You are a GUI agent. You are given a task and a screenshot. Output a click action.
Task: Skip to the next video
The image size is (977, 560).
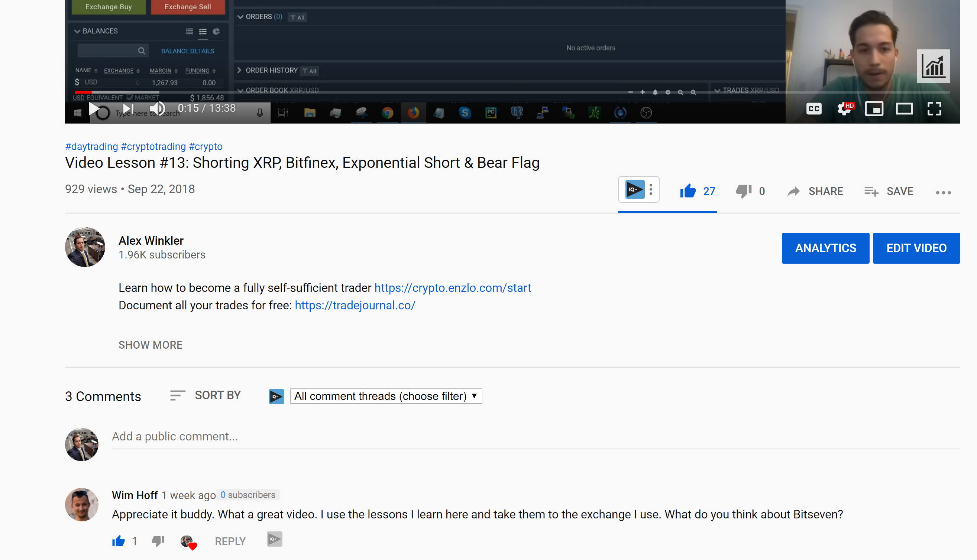[127, 108]
